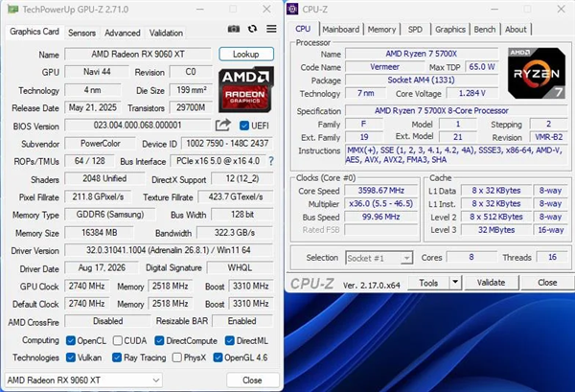Screen dimensions: 575x392
Task: Click the Release Date value May 21, 2025
Action: [93, 107]
